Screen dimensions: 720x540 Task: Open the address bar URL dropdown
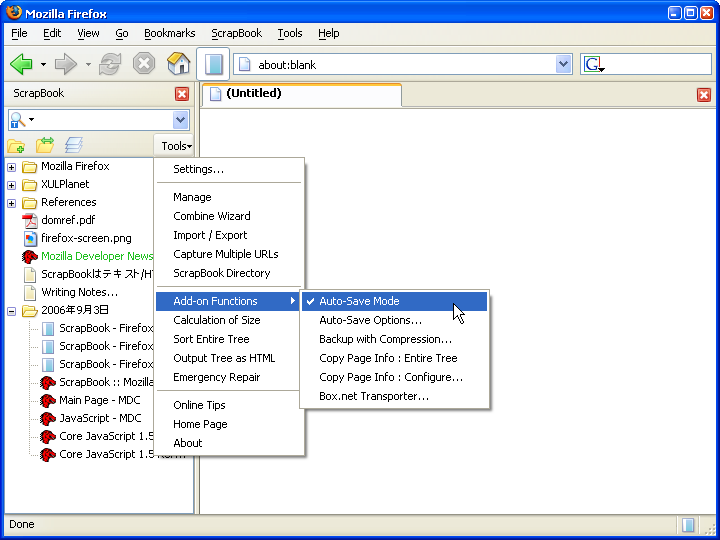point(563,64)
